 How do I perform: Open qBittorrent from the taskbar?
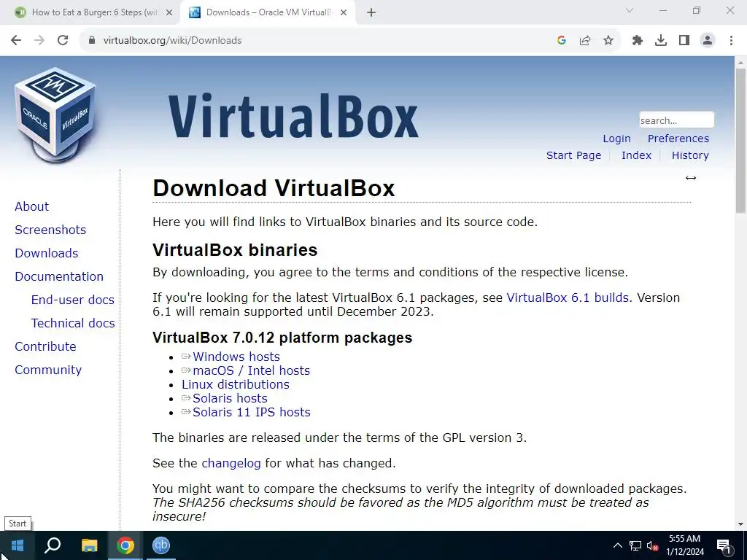point(161,545)
